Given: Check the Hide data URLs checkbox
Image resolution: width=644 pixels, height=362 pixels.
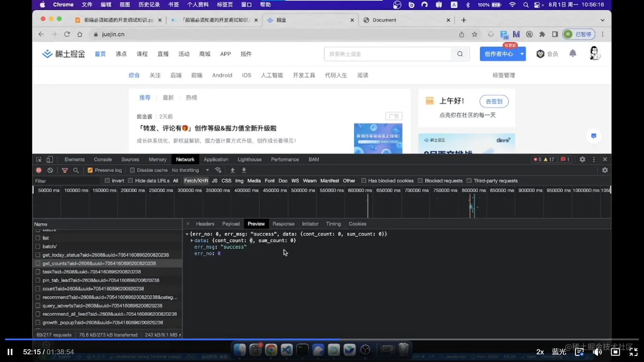Looking at the screenshot, I should coord(130,181).
